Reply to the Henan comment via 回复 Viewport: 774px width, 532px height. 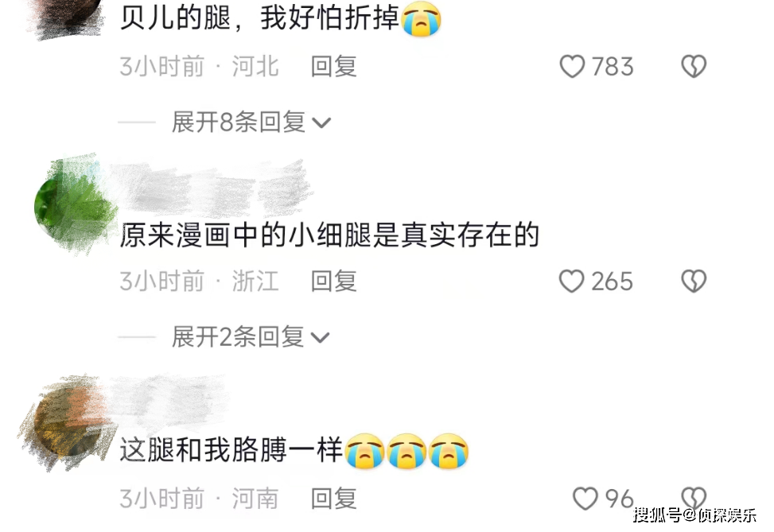coord(333,499)
